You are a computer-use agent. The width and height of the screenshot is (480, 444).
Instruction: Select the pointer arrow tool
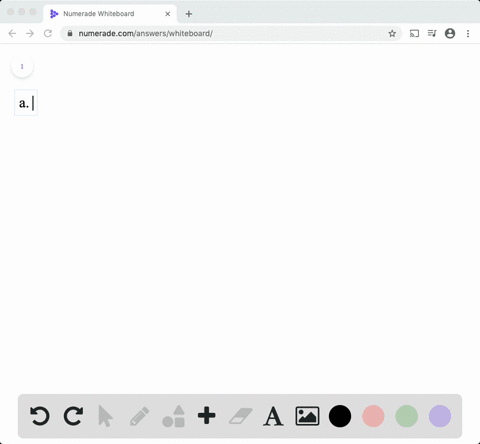(106, 416)
